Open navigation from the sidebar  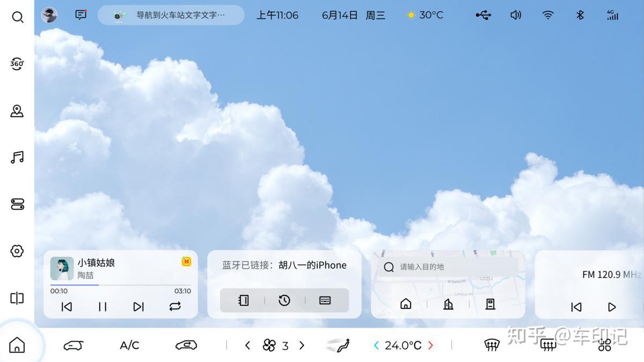tap(18, 110)
